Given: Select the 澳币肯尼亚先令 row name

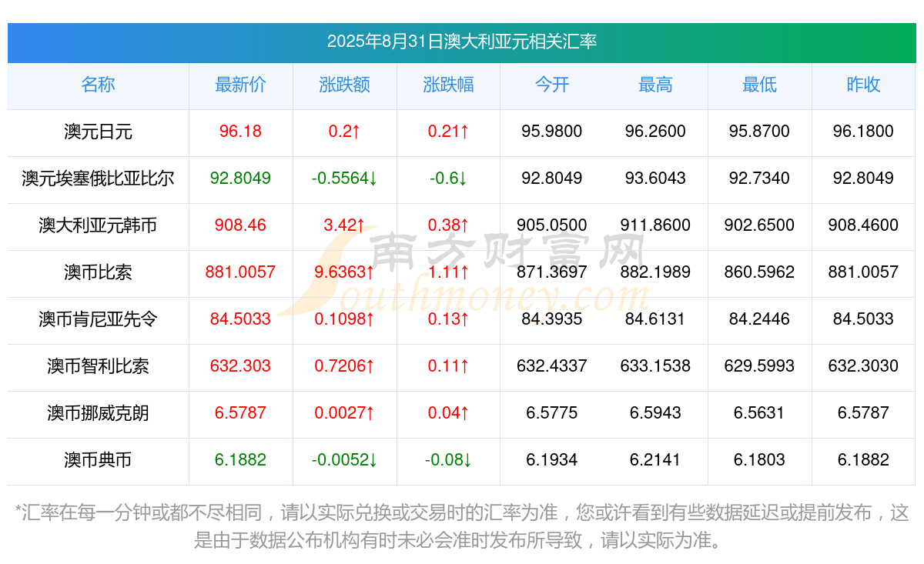Looking at the screenshot, I should click(98, 319).
